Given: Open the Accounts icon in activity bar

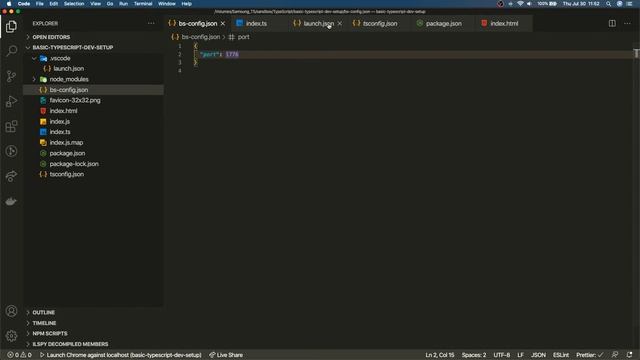Looking at the screenshot, I should pos(11,311).
